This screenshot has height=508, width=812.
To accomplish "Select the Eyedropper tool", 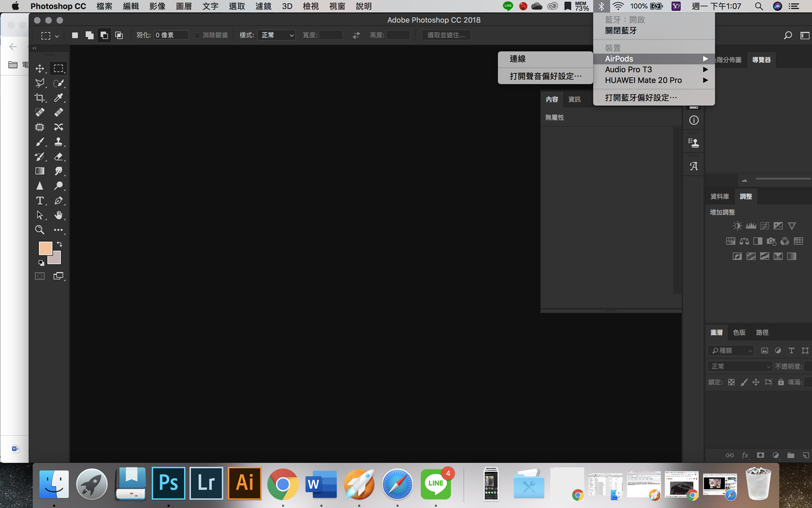I will [x=59, y=98].
